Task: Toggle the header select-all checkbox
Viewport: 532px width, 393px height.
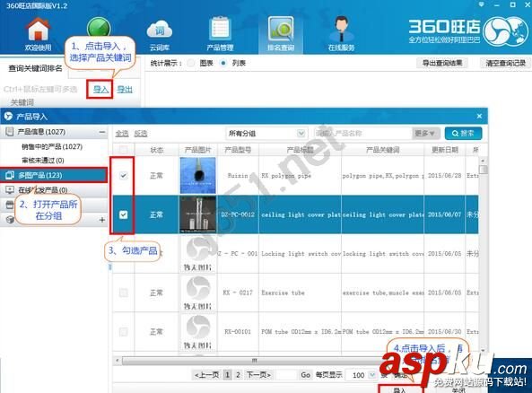Action: point(124,150)
